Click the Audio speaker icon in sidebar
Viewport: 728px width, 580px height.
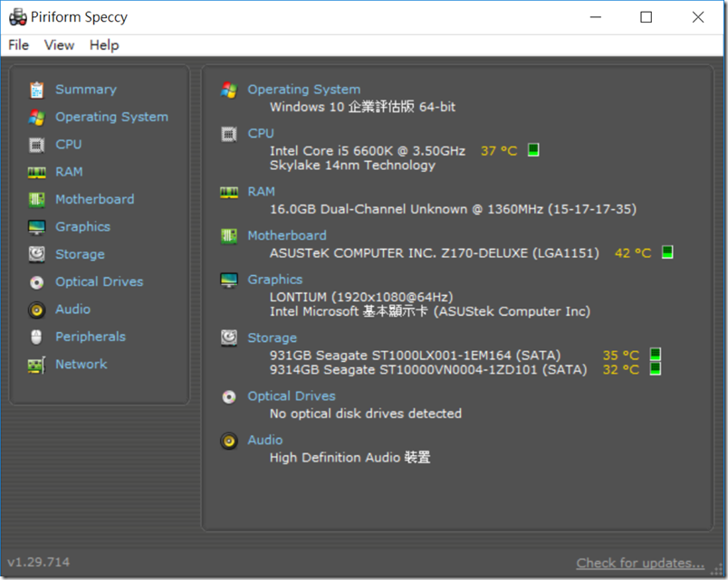click(x=37, y=310)
